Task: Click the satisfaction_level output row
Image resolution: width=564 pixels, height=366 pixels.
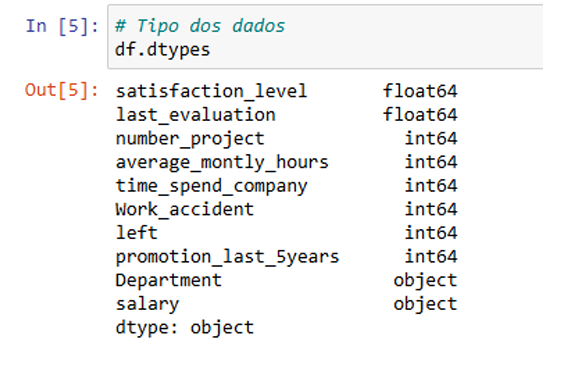Action: point(286,91)
